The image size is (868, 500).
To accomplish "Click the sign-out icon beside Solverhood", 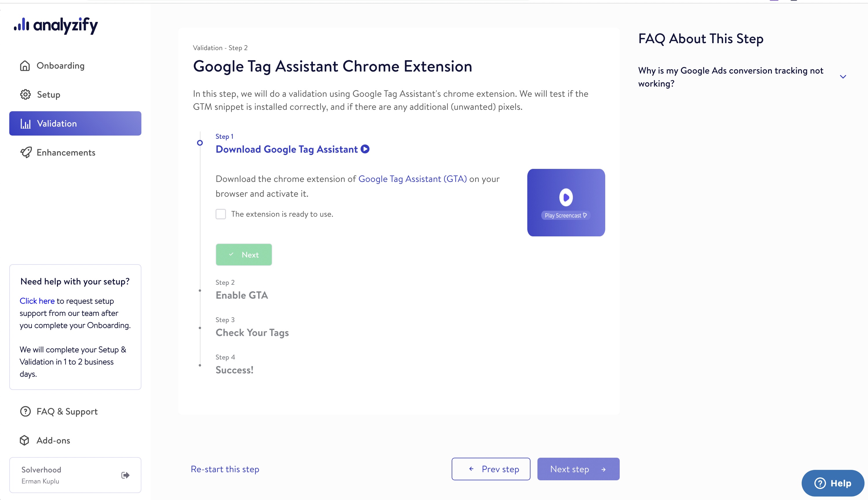I will click(x=125, y=475).
